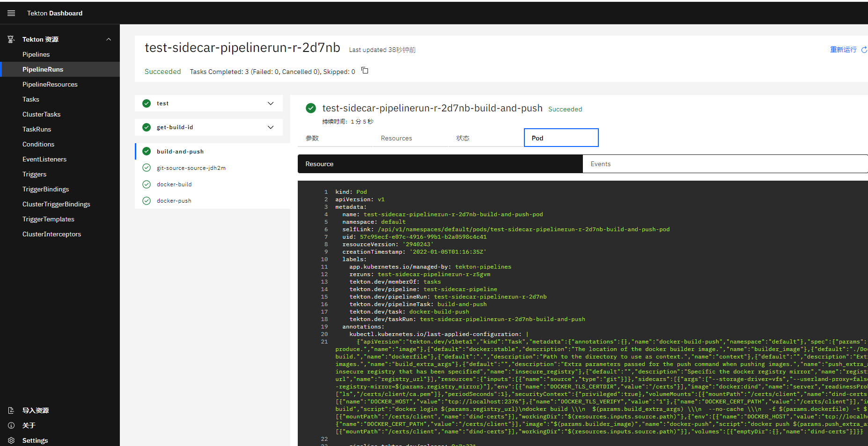Click the 关于 info icon
The image size is (868, 446).
coord(11,425)
